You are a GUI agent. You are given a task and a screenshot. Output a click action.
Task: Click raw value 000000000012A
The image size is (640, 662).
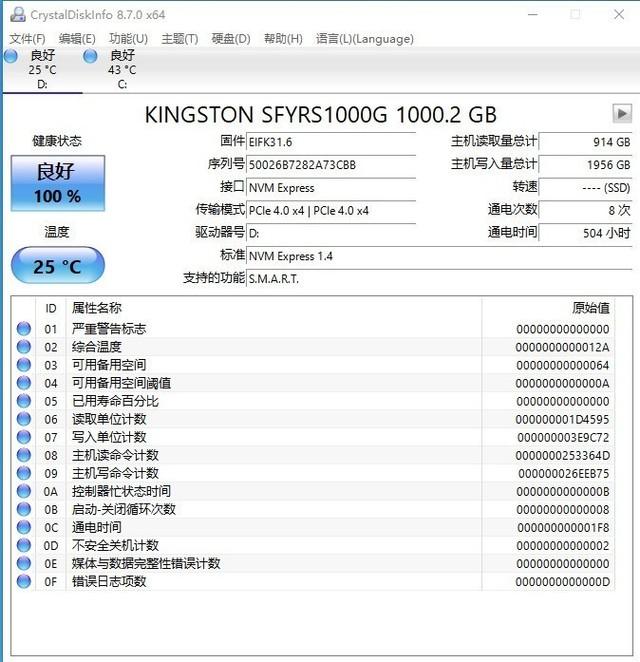(562, 347)
